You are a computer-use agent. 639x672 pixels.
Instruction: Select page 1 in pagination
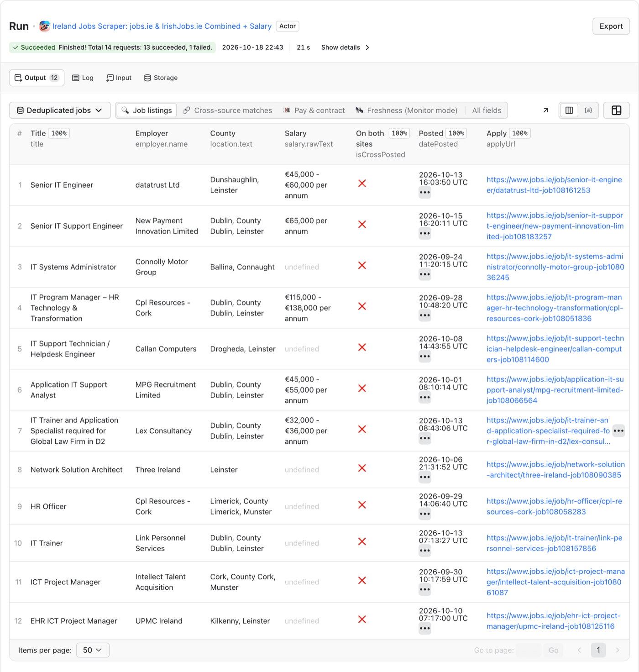(598, 650)
